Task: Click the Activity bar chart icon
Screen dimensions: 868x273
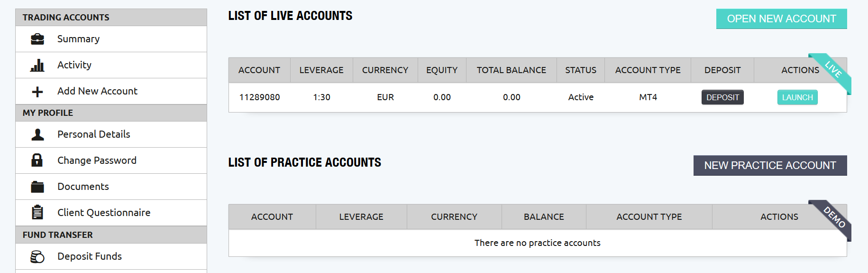Action: click(x=37, y=65)
